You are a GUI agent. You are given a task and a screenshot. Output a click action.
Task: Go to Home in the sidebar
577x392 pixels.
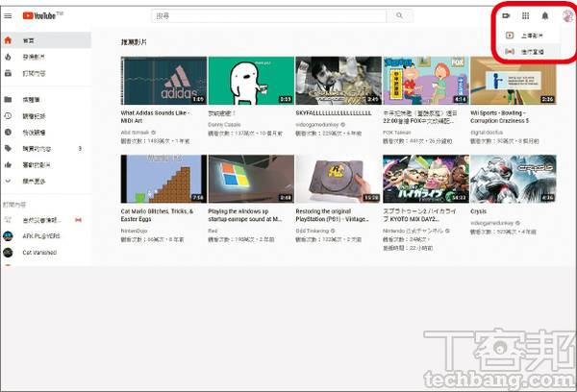click(27, 40)
